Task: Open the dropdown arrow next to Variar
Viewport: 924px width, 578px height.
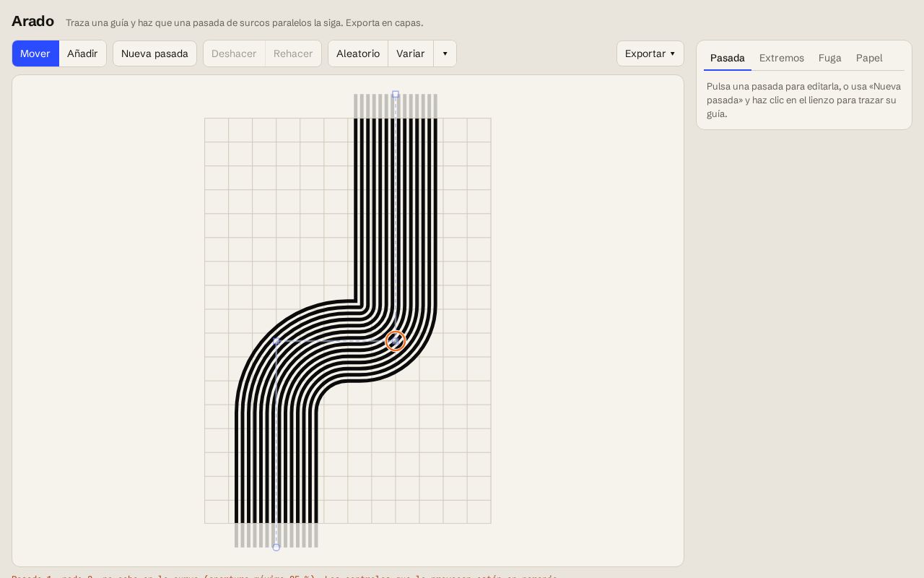Action: pyautogui.click(x=445, y=53)
